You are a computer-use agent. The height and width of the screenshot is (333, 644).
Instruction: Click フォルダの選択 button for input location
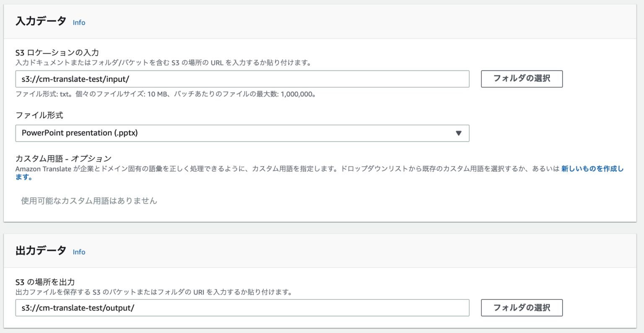[522, 78]
